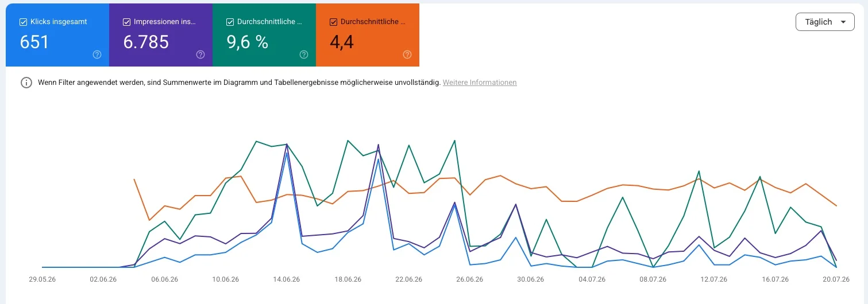Image resolution: width=868 pixels, height=304 pixels.
Task: Click x-axis date label 14.06.26
Action: tap(287, 279)
